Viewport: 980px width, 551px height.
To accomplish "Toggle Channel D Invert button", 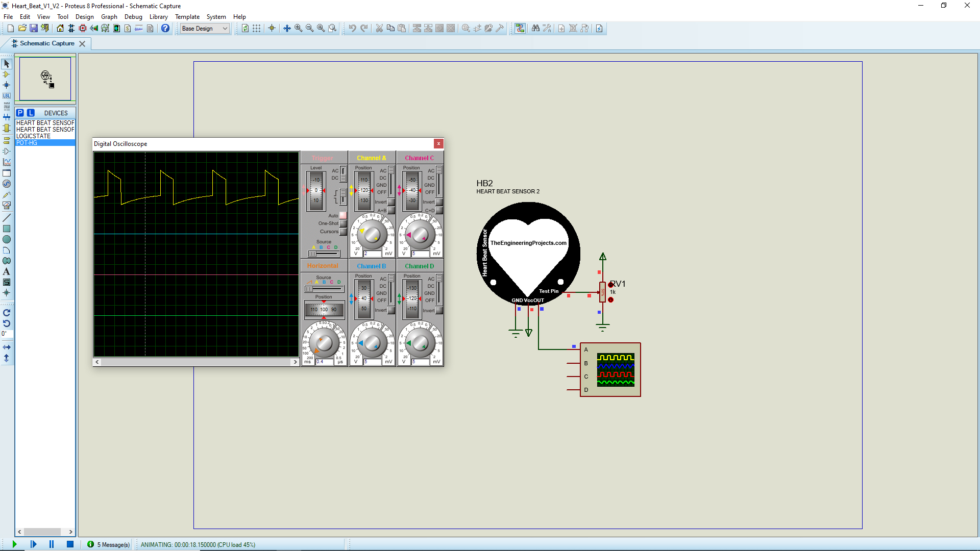I will pyautogui.click(x=439, y=310).
